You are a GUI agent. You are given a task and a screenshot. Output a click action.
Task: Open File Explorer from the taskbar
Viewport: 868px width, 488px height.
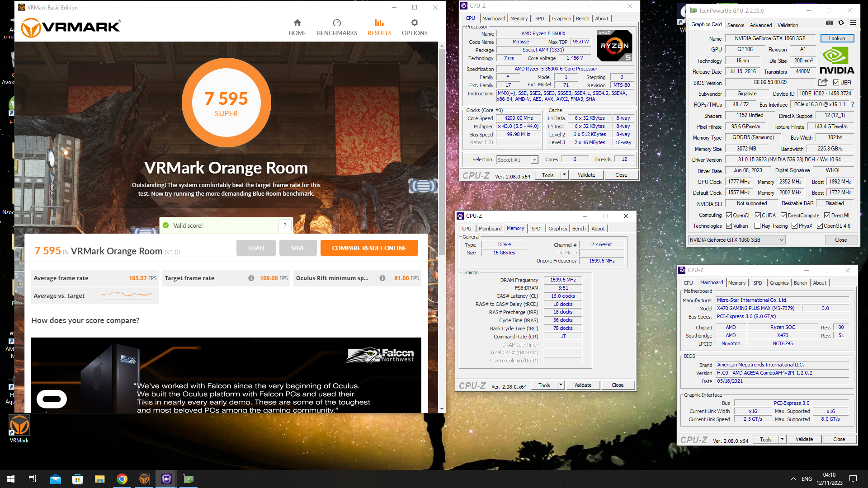[x=99, y=479]
